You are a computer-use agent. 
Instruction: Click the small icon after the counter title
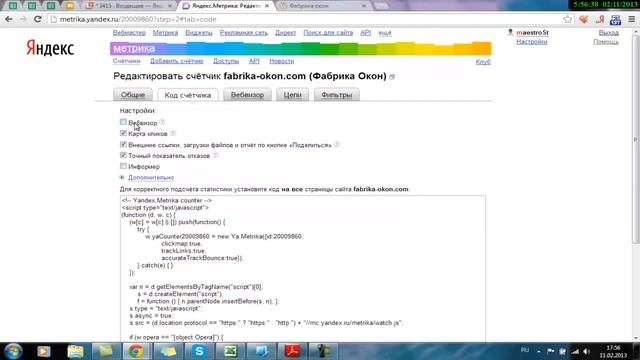[392, 77]
